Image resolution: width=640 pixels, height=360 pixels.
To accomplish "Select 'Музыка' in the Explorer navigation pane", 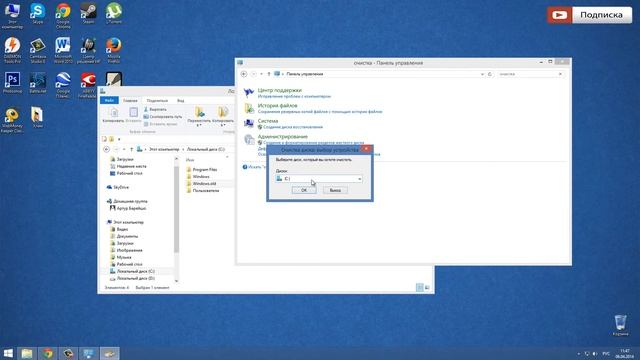I will pos(121,258).
